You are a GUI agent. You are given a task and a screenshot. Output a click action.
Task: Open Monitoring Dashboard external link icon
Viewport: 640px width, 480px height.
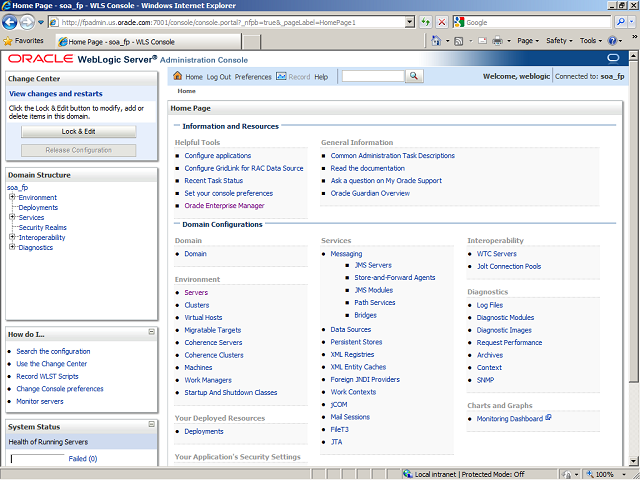tap(548, 418)
